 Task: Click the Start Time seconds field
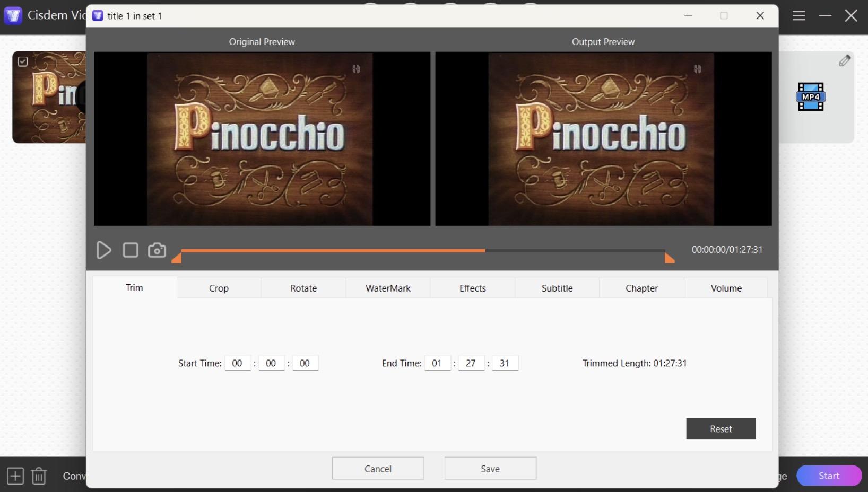[305, 363]
